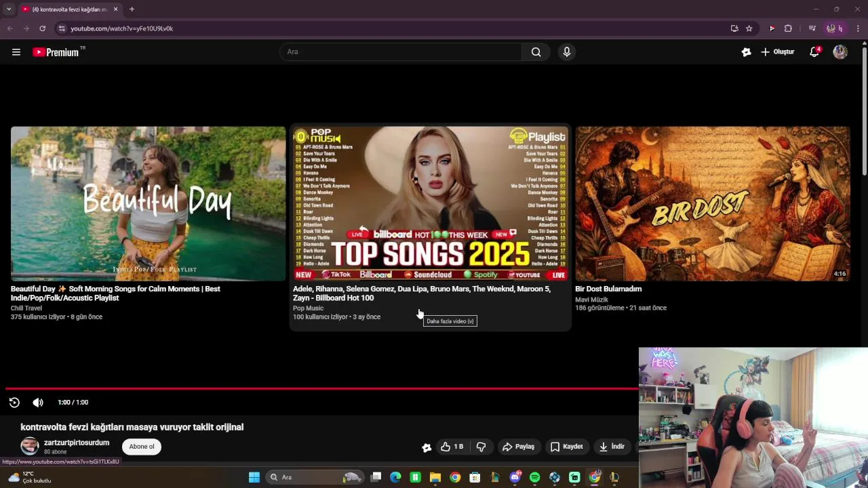Click the search magnifier button
868x488 pixels.
click(536, 52)
